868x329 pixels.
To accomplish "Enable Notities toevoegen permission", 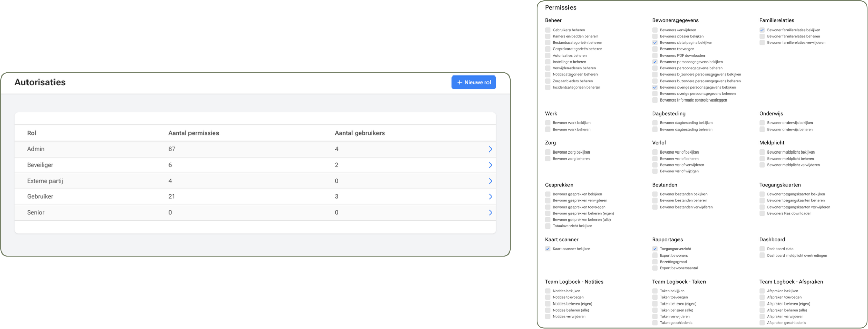I will (x=548, y=297).
